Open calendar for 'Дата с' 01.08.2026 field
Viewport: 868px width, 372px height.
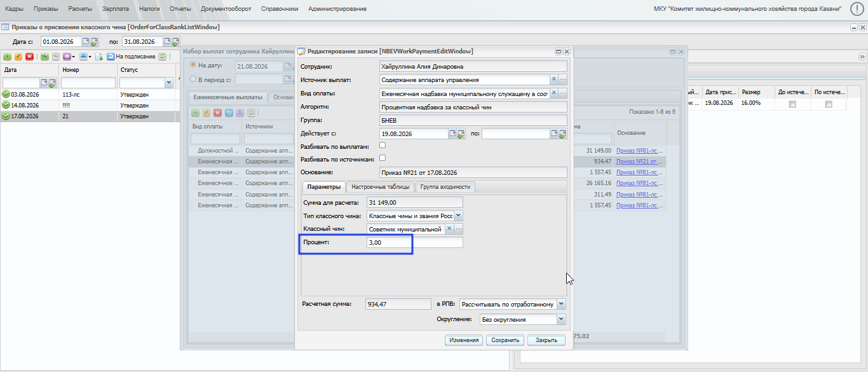pyautogui.click(x=87, y=41)
